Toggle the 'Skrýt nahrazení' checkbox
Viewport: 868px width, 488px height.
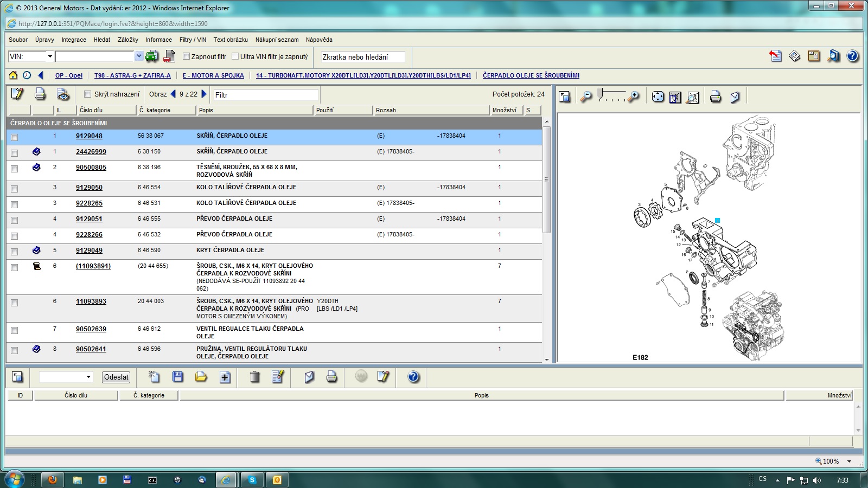point(87,94)
